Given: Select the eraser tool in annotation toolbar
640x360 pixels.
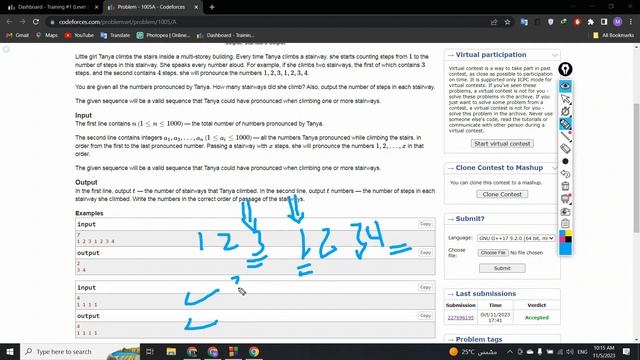Looking at the screenshot, I should [x=565, y=149].
